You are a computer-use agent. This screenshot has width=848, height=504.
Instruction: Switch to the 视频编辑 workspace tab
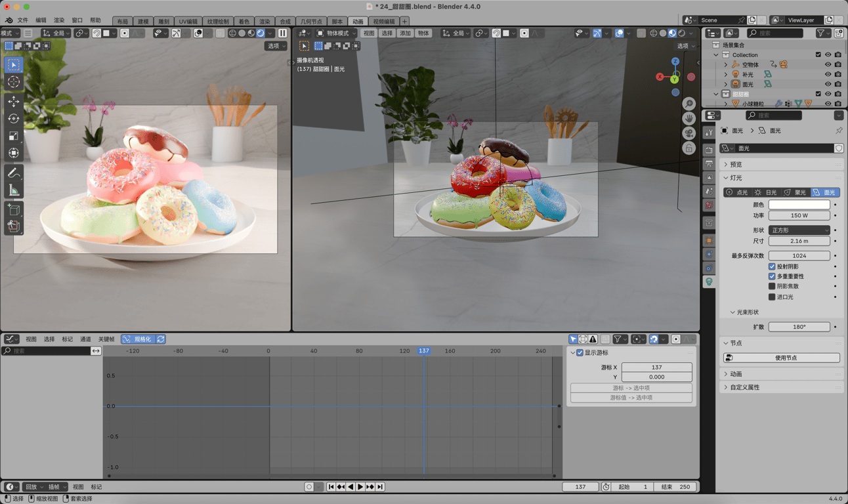[x=384, y=22]
